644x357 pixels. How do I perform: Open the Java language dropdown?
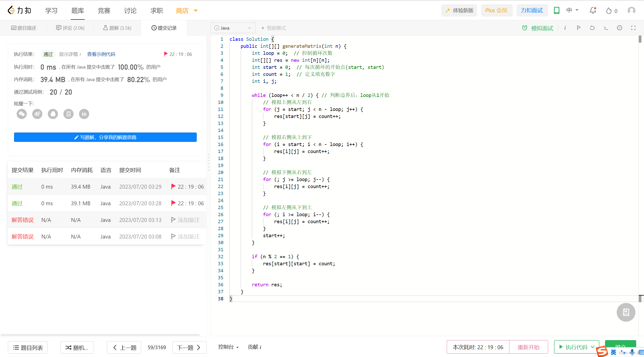233,28
